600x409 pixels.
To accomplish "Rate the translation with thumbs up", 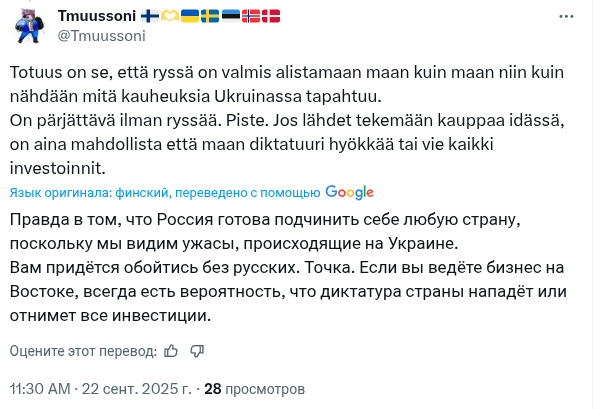I will coord(171,351).
